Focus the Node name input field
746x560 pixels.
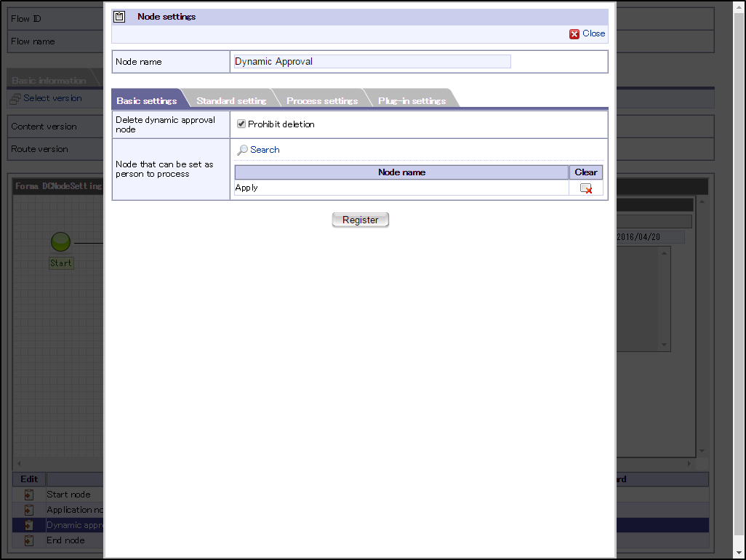(x=372, y=62)
